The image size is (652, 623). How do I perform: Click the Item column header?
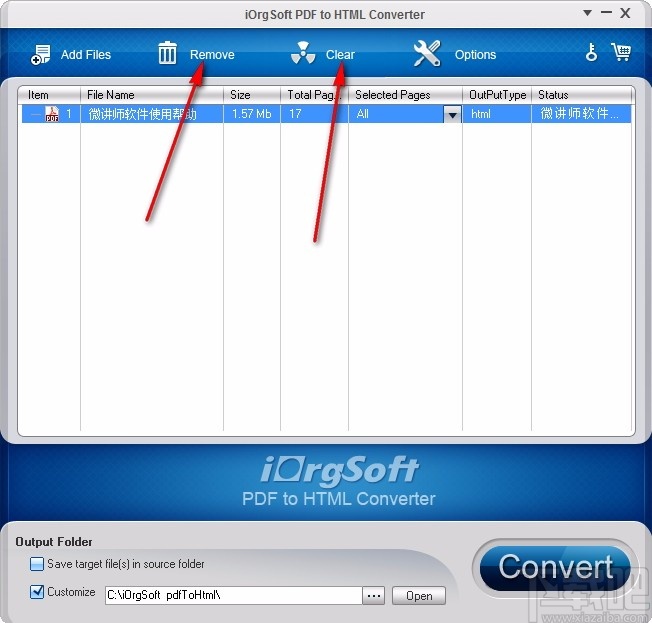click(x=49, y=95)
